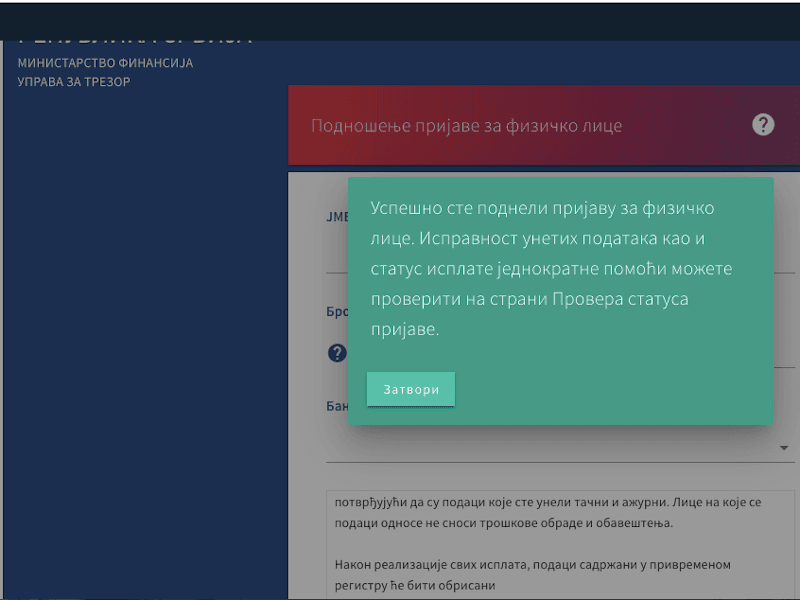Click the help icon in the red header
This screenshot has height=600, width=800.
click(763, 125)
